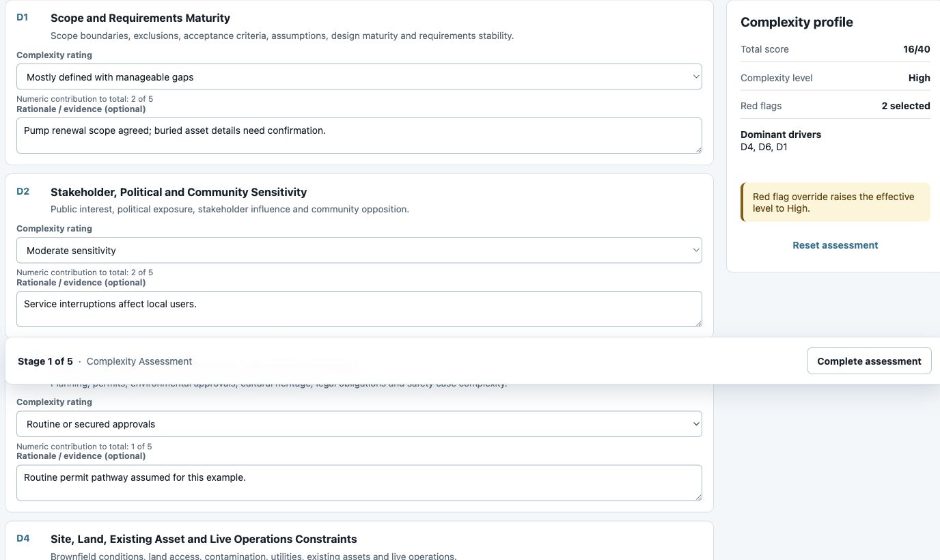Click the D4 section code label
Screen dimensions: 940x560
23,538
